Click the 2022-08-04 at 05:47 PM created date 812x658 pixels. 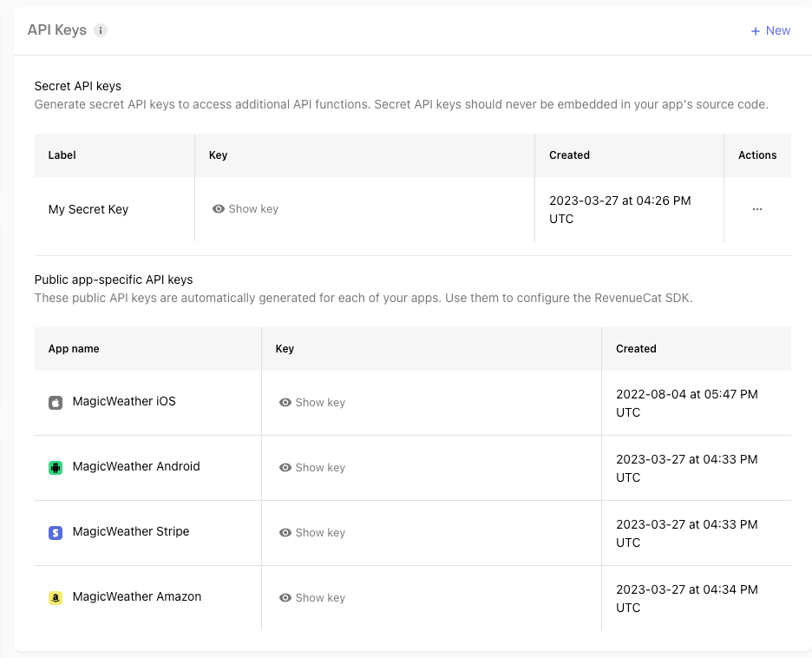tap(687, 403)
